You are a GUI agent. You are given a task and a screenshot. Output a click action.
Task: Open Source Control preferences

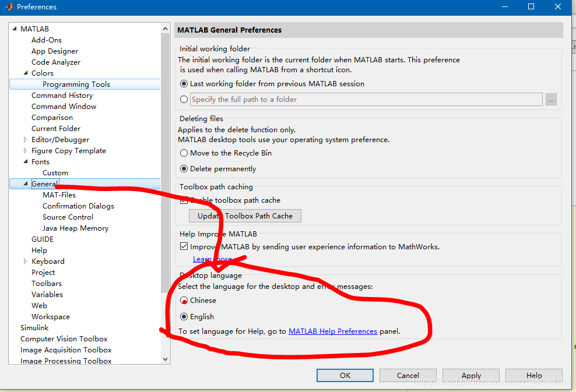tap(68, 217)
